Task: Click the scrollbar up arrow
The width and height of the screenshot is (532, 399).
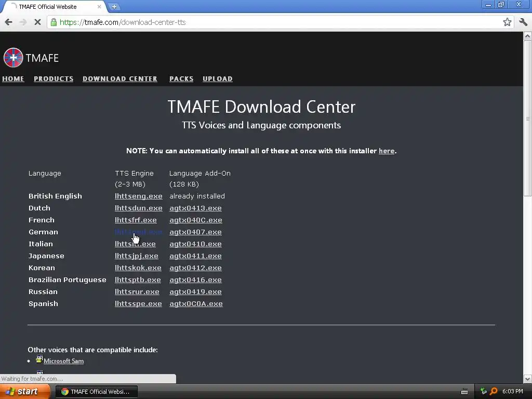Action: tap(528, 36)
